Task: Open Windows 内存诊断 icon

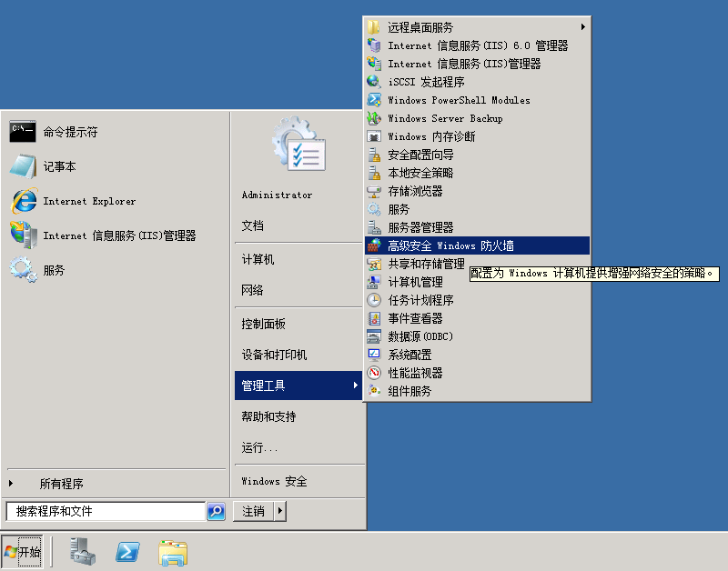Action: pos(374,136)
